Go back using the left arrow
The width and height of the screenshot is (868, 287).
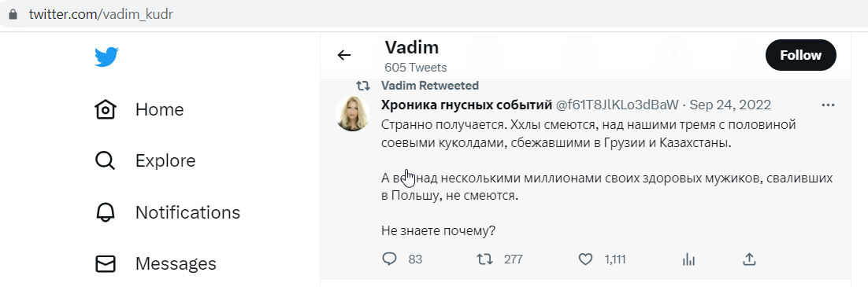click(344, 55)
